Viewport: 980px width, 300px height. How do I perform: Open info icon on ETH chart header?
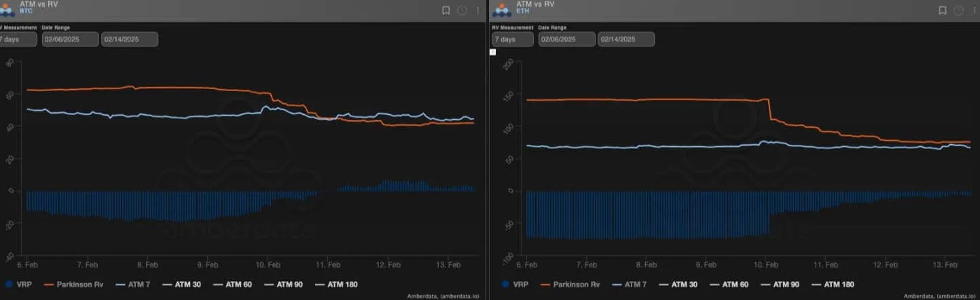pos(958,10)
